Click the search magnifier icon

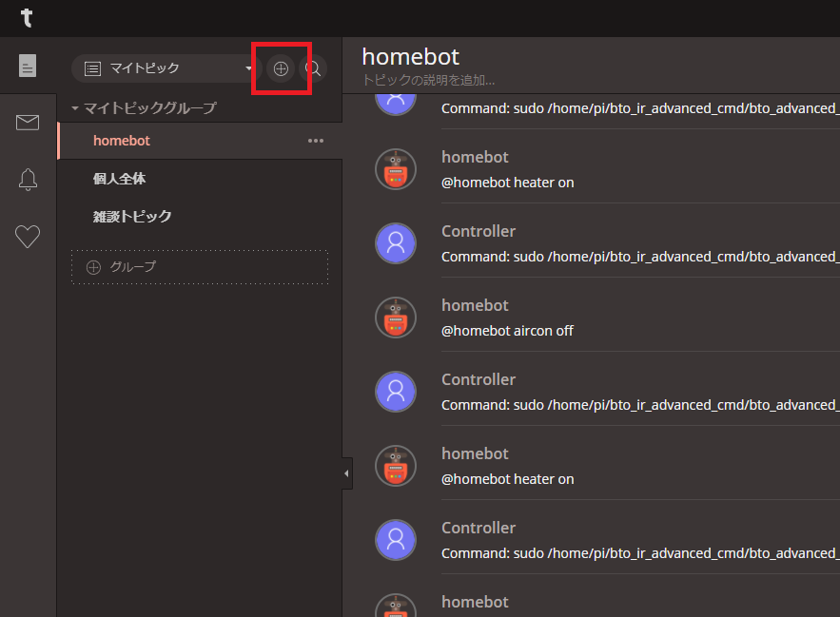coord(313,68)
